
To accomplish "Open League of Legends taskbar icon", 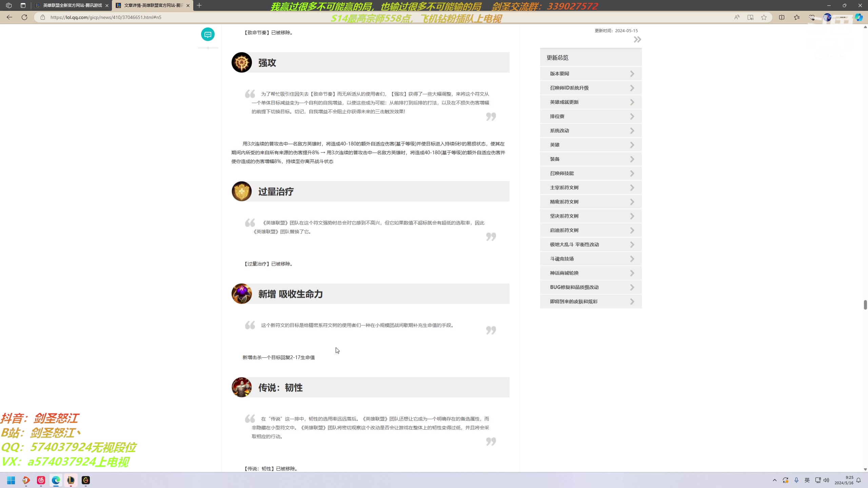I will pos(71,480).
